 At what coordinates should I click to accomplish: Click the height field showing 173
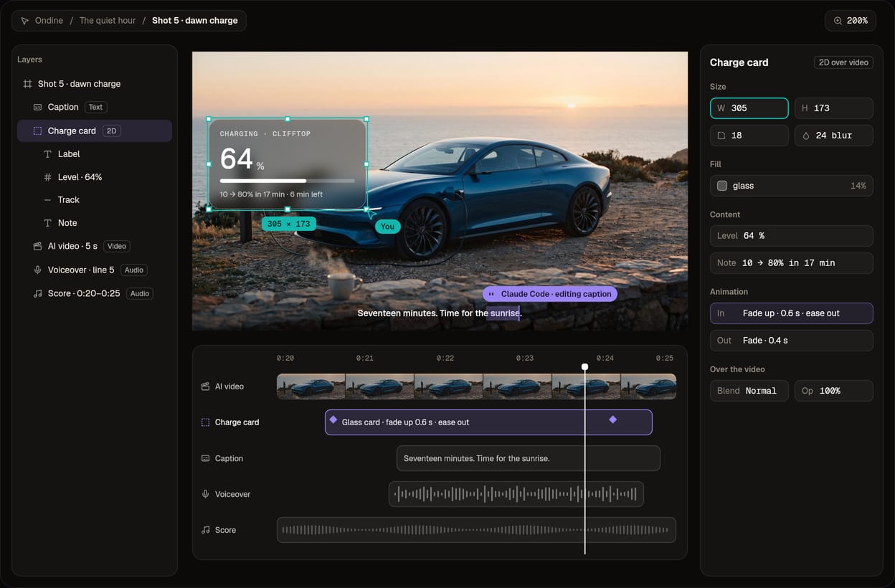[833, 108]
